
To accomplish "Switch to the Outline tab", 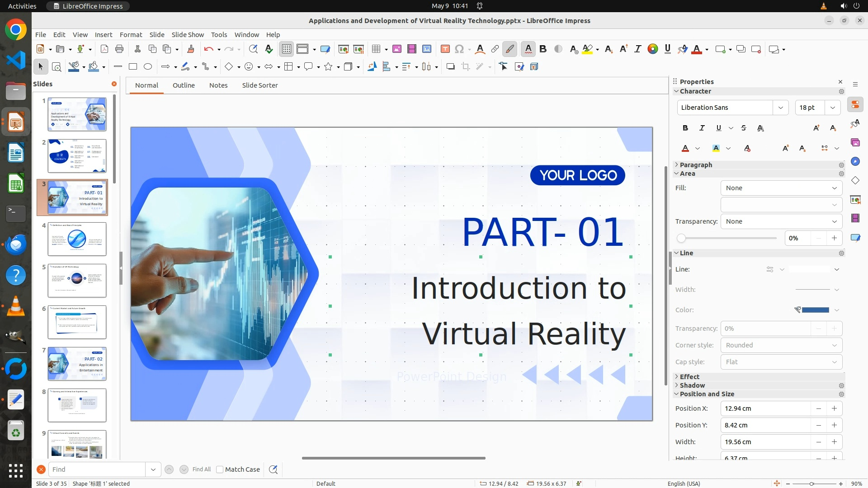I will pyautogui.click(x=184, y=85).
